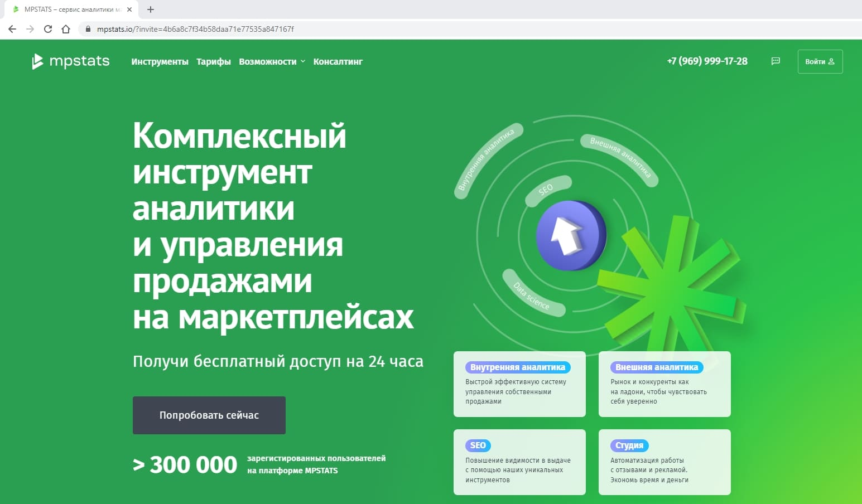Click the Попробовать сейчас button
This screenshot has height=504, width=862.
tap(209, 415)
